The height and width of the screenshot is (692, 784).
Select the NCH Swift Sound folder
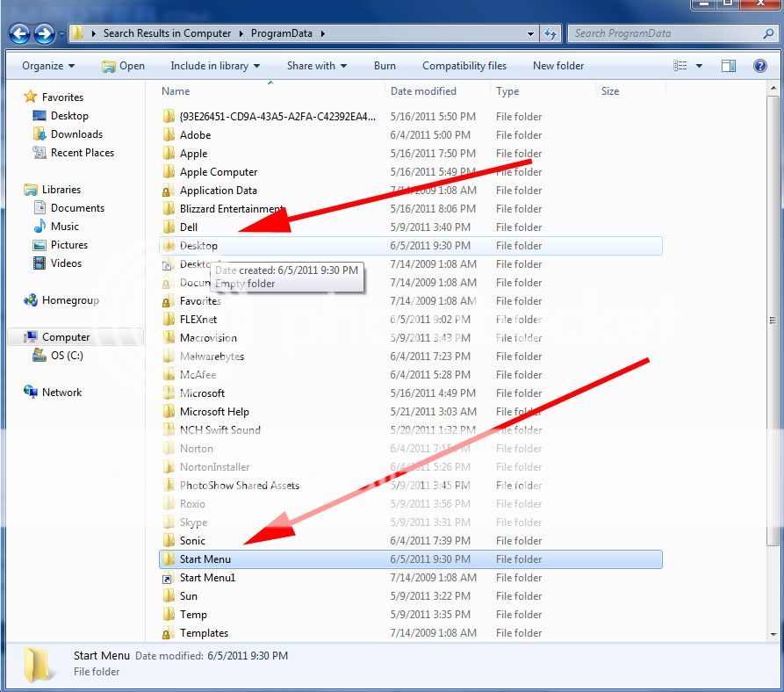(220, 430)
